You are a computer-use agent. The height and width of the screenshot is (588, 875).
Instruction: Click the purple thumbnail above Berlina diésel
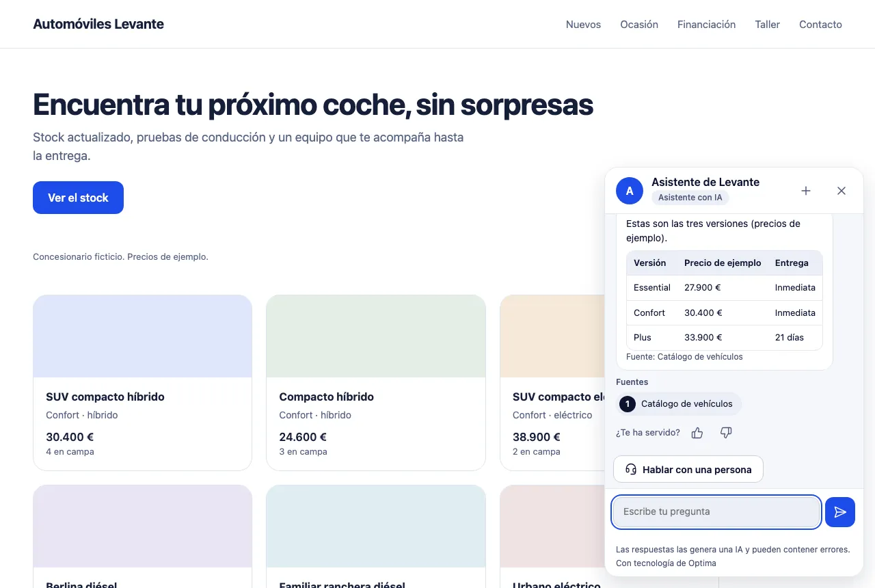(142, 526)
